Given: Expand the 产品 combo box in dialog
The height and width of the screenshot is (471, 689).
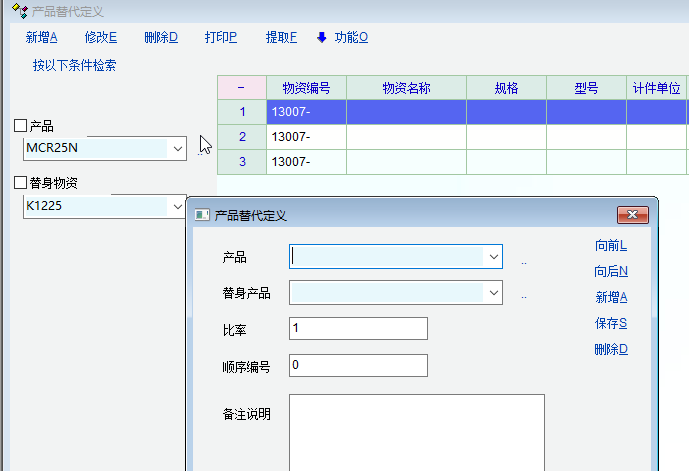Looking at the screenshot, I should (494, 257).
